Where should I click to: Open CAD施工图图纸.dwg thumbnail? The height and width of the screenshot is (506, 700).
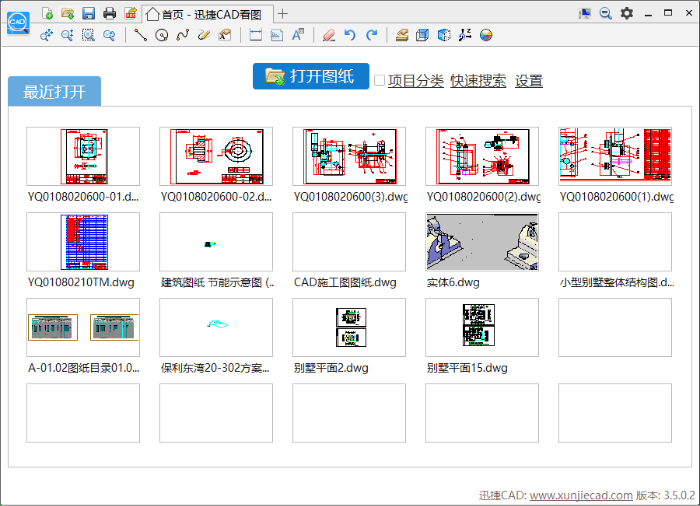point(349,242)
